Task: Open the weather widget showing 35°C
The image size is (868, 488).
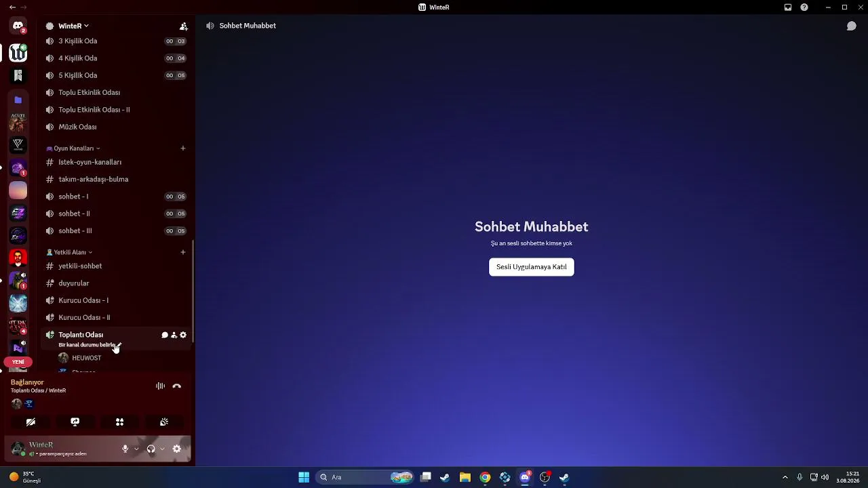Action: [x=25, y=477]
